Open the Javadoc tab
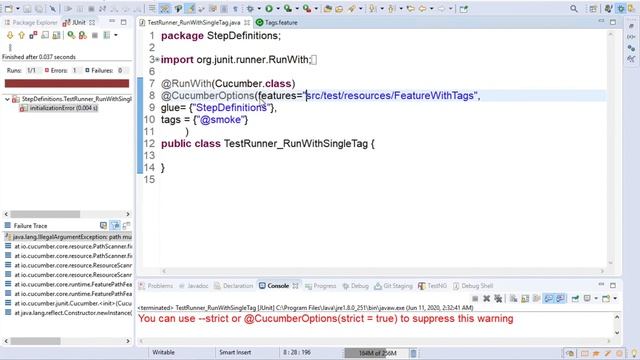640x360 pixels. (x=193, y=286)
